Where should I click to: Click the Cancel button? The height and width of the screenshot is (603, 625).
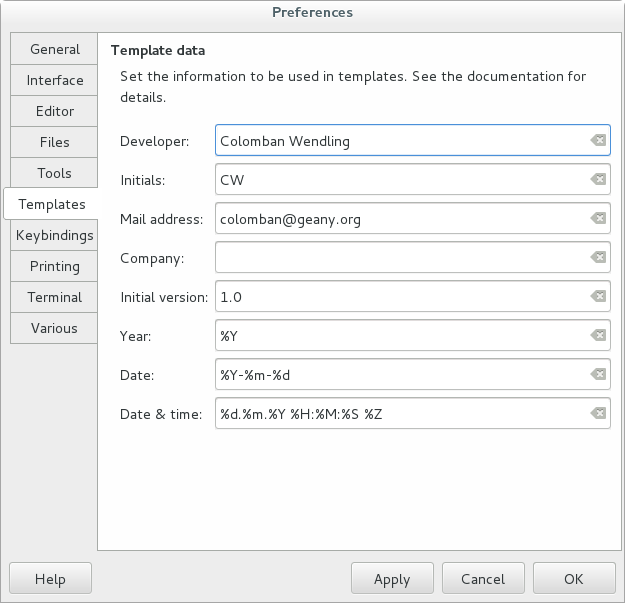pos(483,579)
